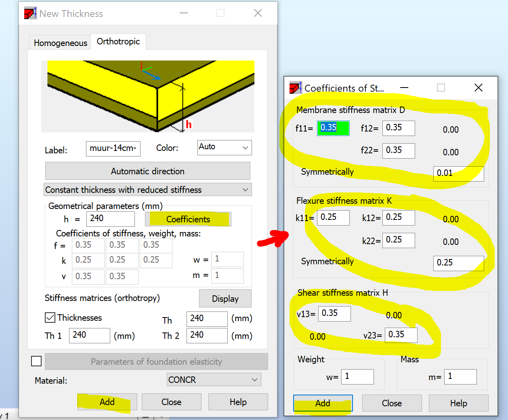Enable Parameters of foundation elasticity checkbox

(36, 361)
